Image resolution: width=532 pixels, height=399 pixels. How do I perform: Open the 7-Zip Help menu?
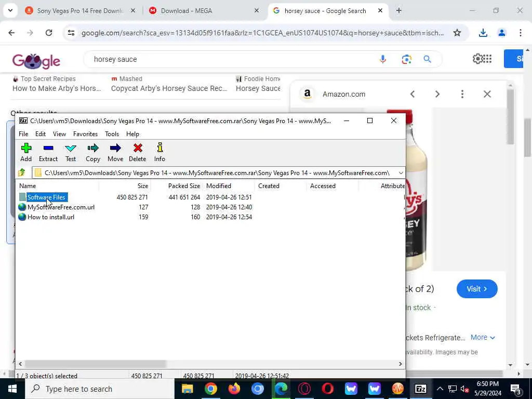coord(132,134)
